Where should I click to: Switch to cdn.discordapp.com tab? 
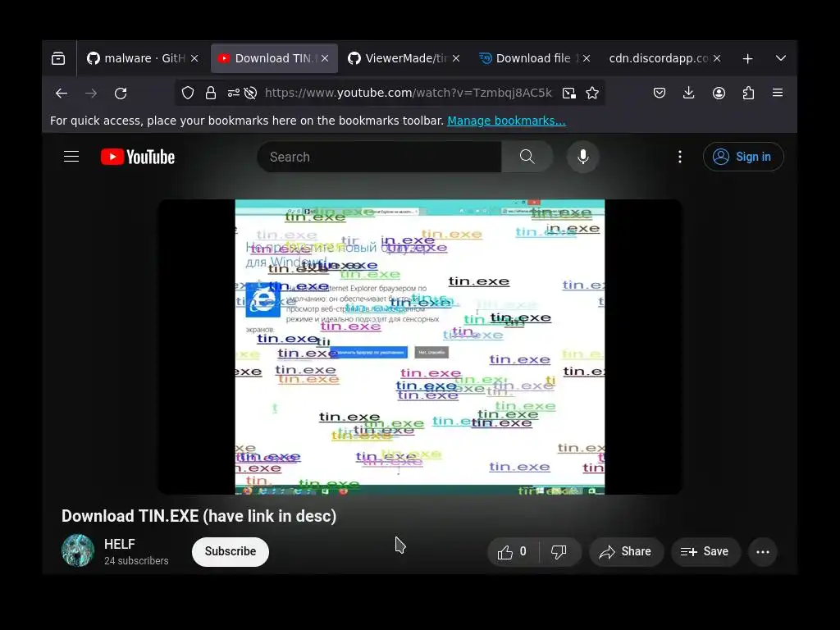click(x=665, y=58)
